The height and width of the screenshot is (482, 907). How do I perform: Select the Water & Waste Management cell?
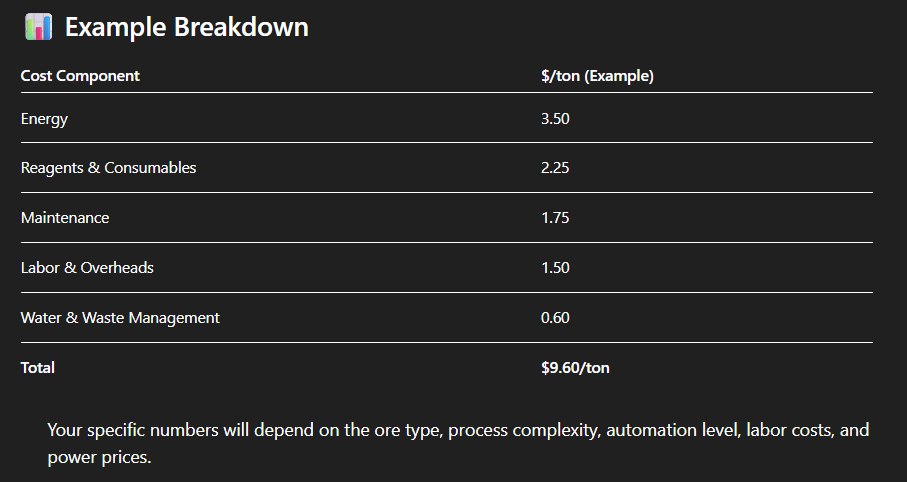coord(120,318)
